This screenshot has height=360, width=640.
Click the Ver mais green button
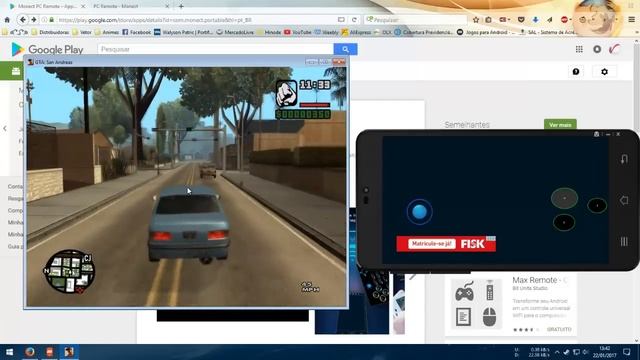pos(560,124)
